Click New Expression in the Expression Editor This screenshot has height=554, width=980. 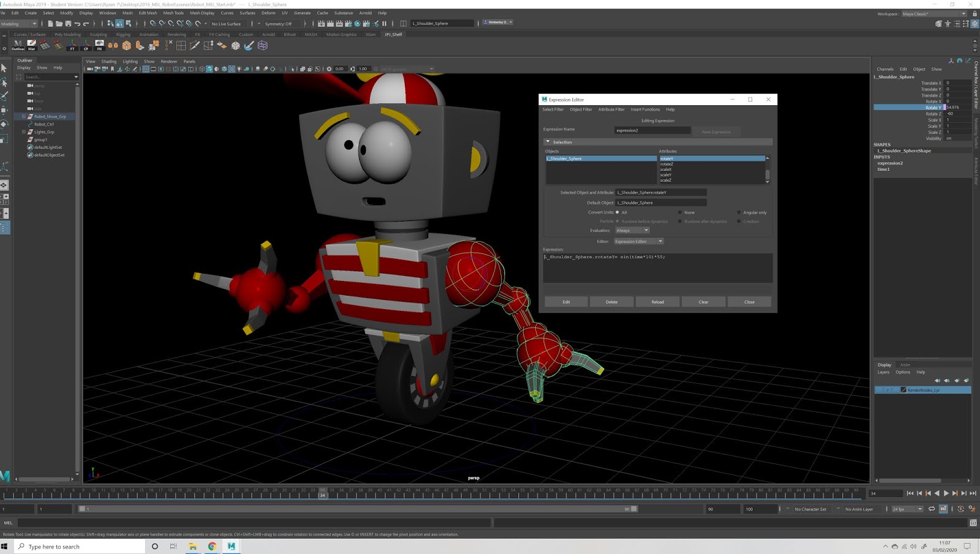(717, 132)
